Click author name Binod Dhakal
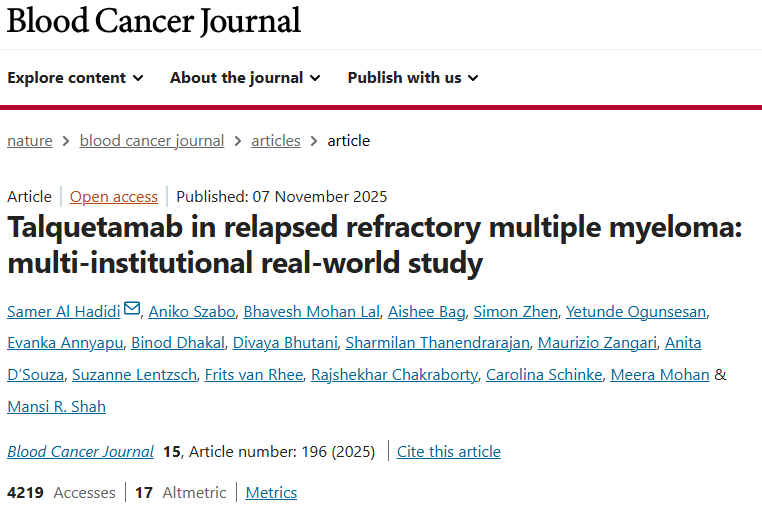 (x=176, y=343)
